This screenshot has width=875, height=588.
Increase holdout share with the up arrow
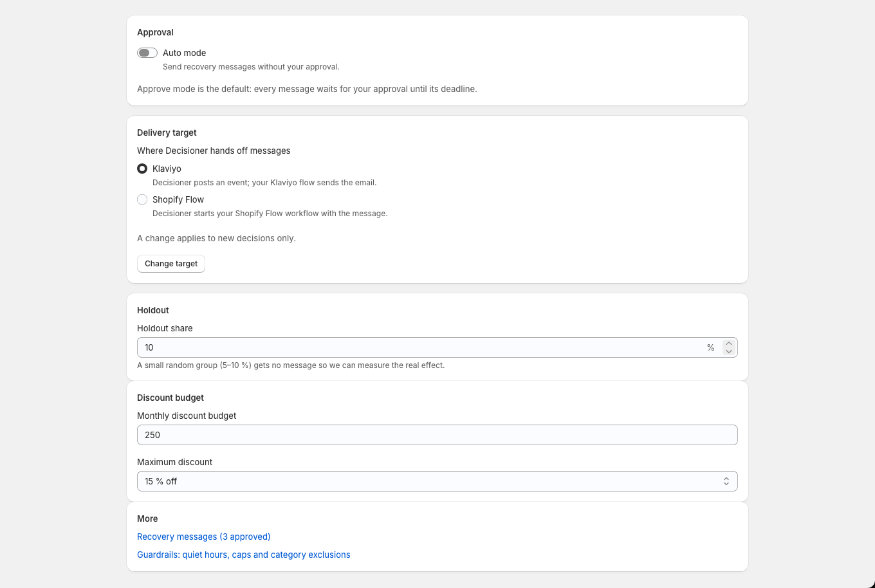(x=729, y=344)
